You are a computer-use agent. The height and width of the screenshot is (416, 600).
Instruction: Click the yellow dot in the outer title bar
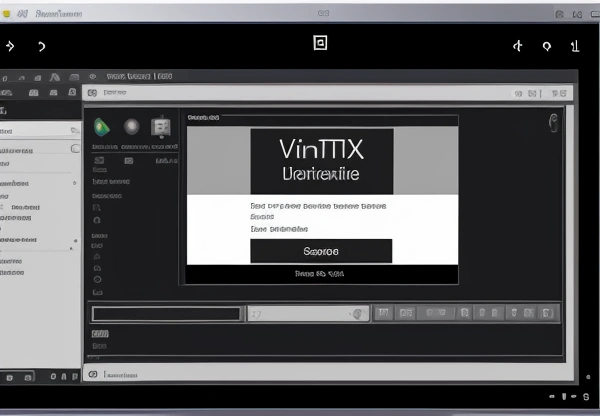(x=7, y=14)
